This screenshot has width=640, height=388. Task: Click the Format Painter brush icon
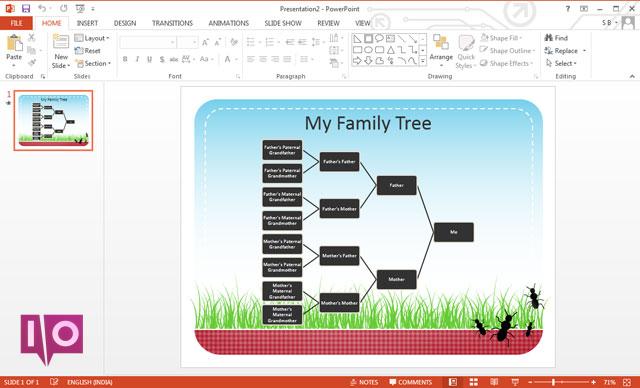click(x=31, y=62)
